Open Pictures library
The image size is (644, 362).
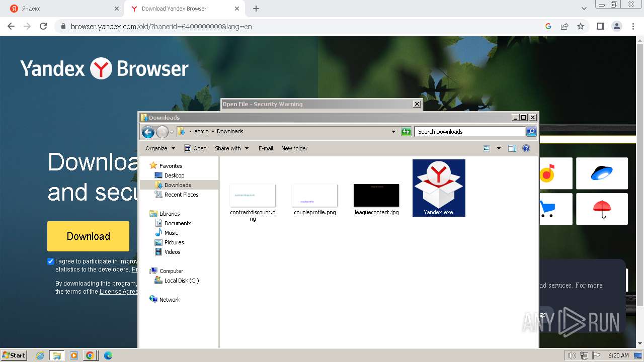pos(174,242)
